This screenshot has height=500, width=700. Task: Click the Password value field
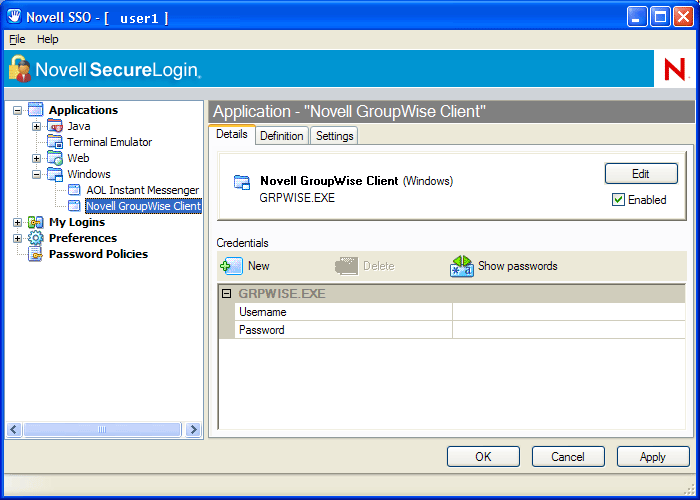tap(569, 330)
